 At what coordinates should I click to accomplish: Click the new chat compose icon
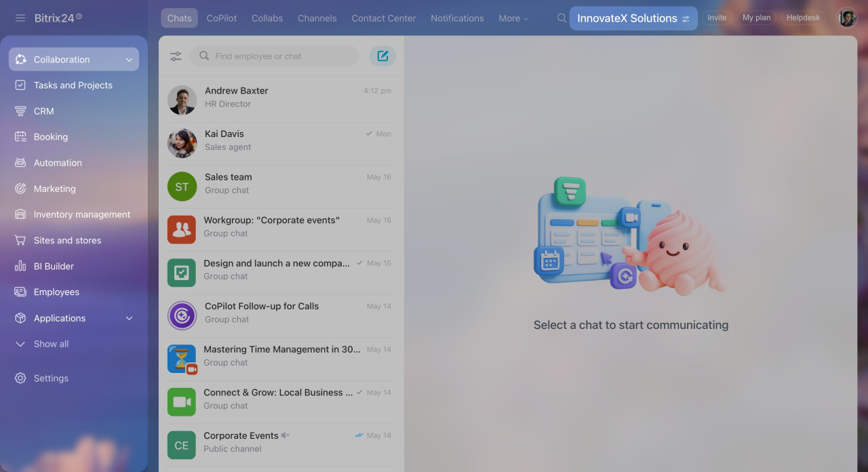click(x=382, y=56)
